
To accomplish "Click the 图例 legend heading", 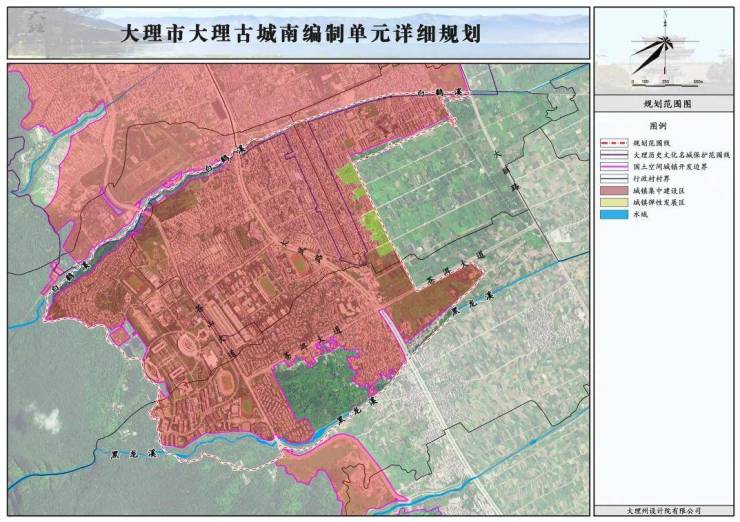I will [x=658, y=126].
